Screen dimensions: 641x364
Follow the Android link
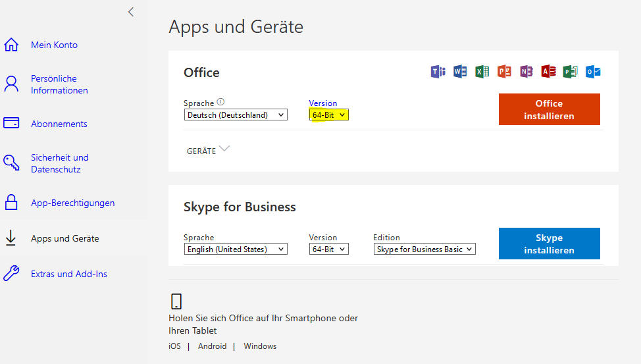click(212, 346)
